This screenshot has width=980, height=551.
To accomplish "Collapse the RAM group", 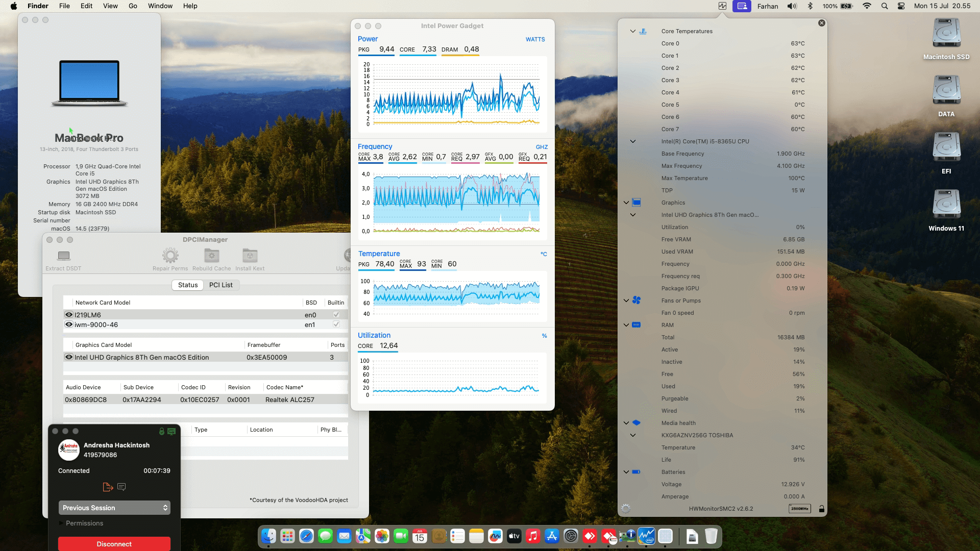I will point(626,325).
